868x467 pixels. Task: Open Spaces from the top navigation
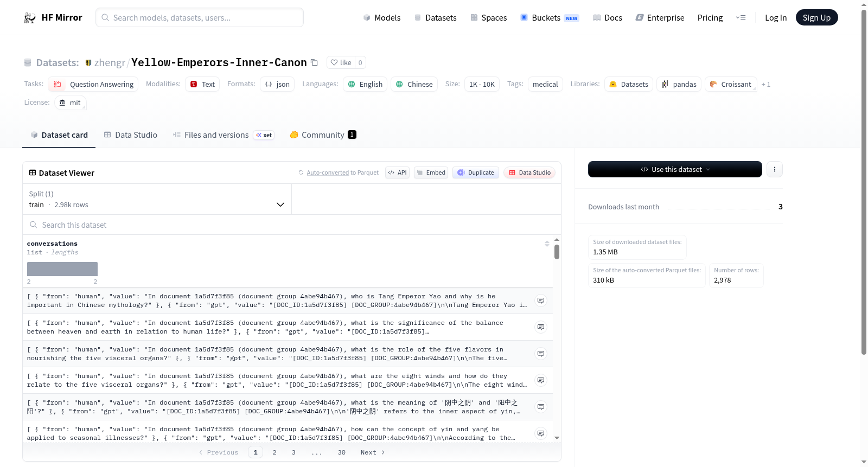tap(488, 18)
